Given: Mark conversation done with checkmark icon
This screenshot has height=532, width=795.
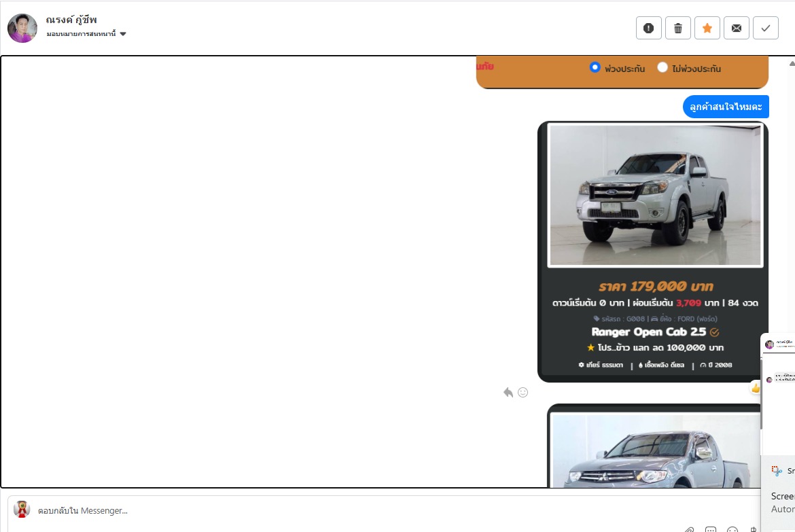Looking at the screenshot, I should click(x=766, y=28).
